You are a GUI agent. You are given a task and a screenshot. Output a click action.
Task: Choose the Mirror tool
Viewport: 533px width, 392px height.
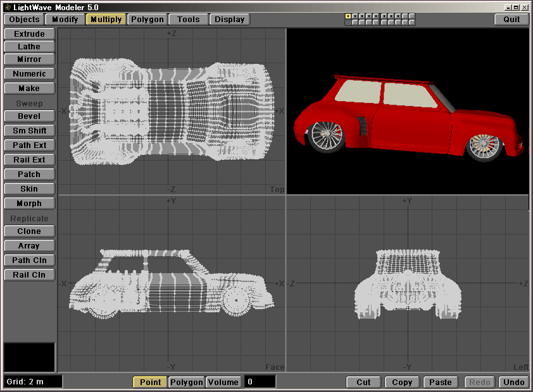tap(29, 59)
